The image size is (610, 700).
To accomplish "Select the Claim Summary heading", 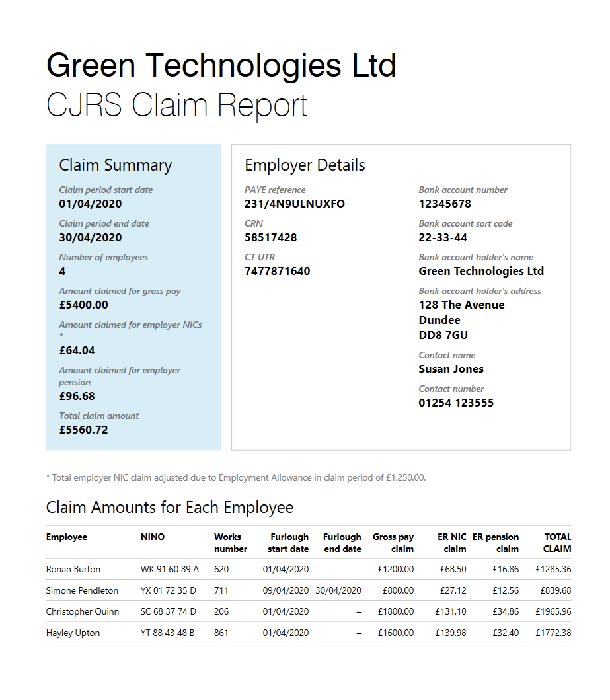I will (116, 165).
